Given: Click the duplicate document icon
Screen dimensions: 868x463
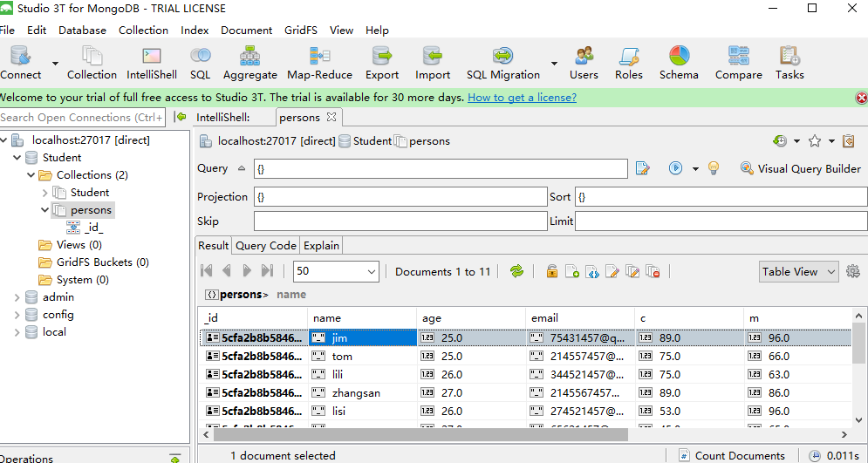Looking at the screenshot, I should coord(632,271).
